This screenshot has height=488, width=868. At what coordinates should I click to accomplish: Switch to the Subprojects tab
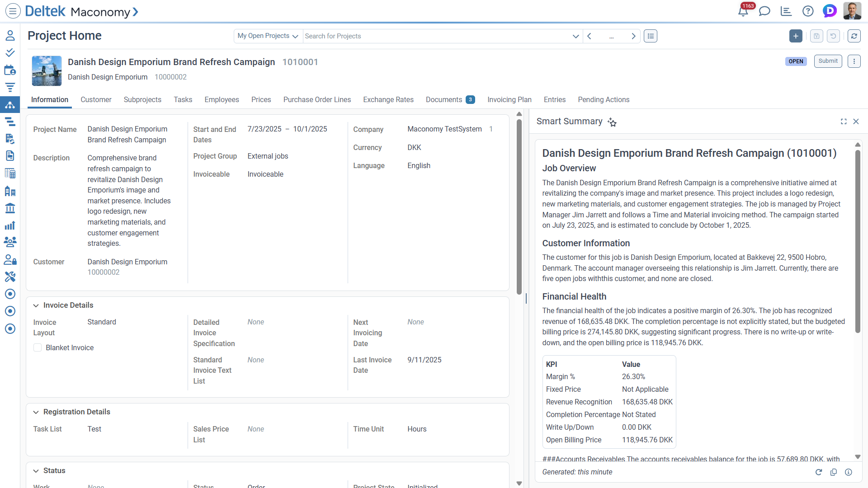[142, 100]
